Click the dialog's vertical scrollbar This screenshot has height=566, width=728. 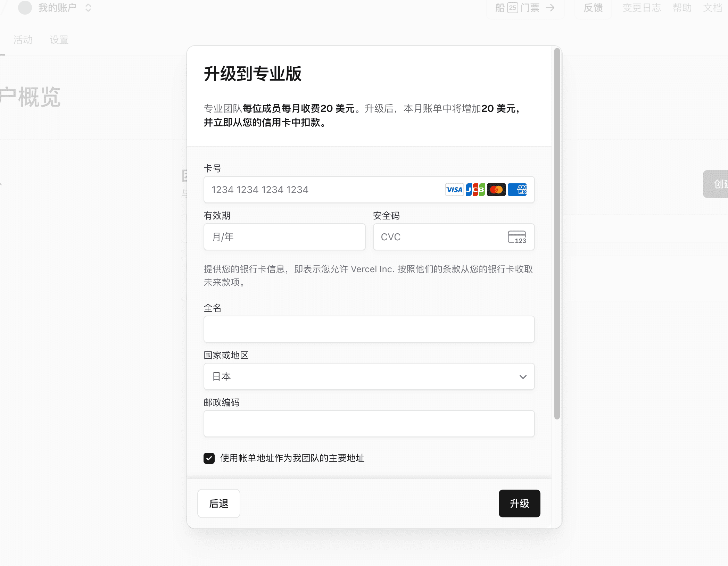click(x=557, y=234)
